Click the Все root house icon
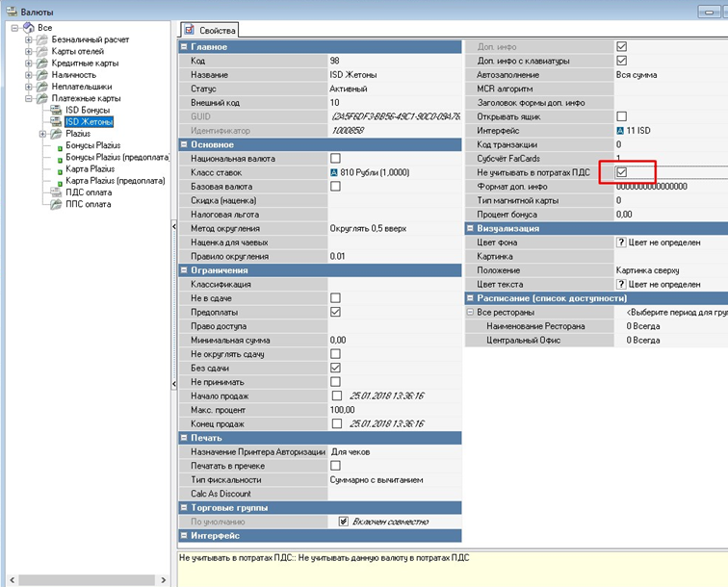 pyautogui.click(x=27, y=28)
